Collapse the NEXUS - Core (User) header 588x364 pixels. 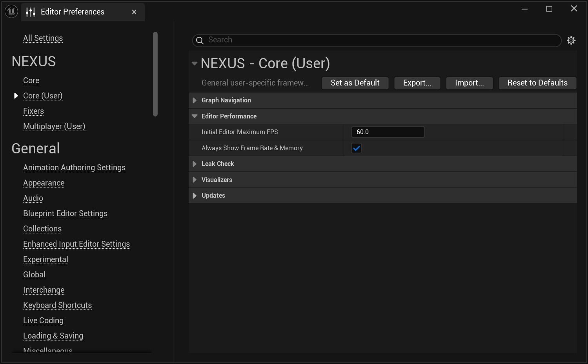point(194,63)
